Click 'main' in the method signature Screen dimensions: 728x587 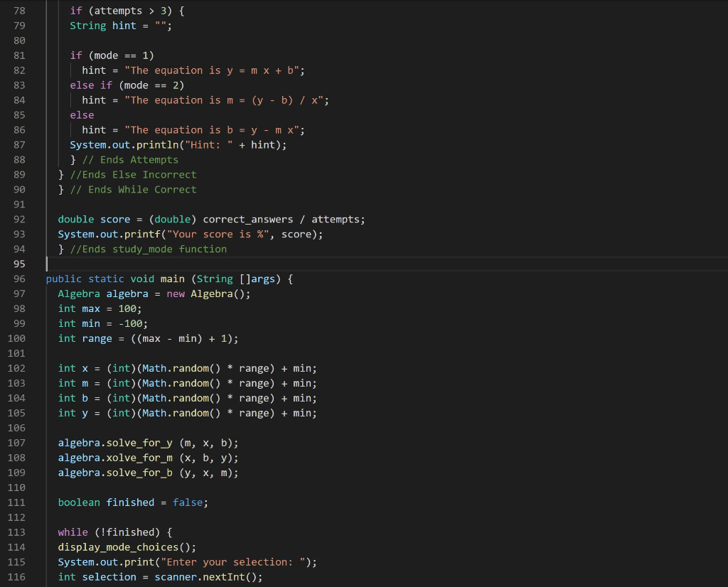[172, 279]
